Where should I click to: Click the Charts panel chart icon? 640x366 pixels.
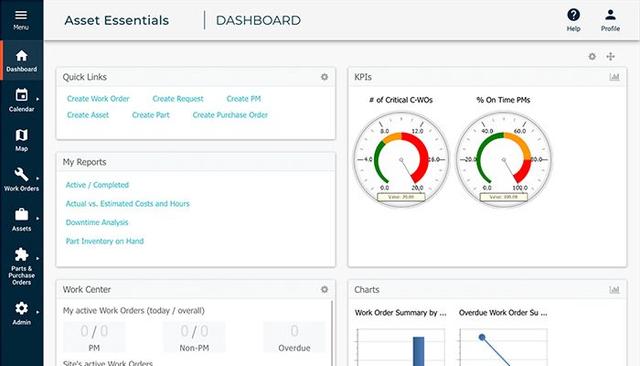(614, 289)
